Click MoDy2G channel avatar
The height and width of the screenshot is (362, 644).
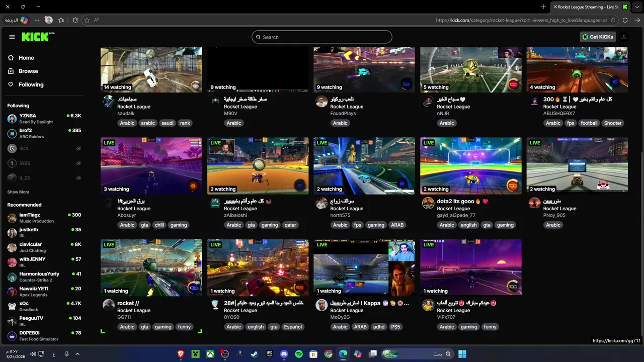pos(321,305)
